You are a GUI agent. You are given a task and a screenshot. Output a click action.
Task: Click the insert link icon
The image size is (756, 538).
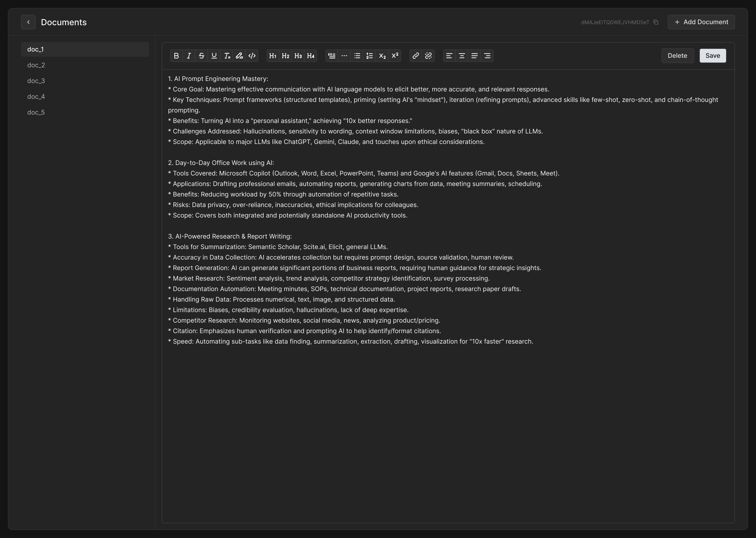coord(416,56)
